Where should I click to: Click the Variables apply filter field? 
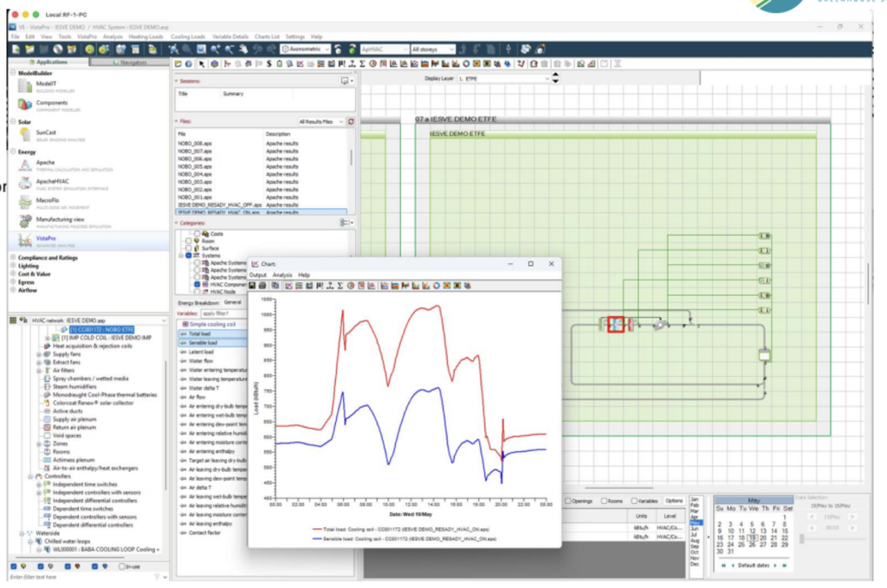(224, 313)
